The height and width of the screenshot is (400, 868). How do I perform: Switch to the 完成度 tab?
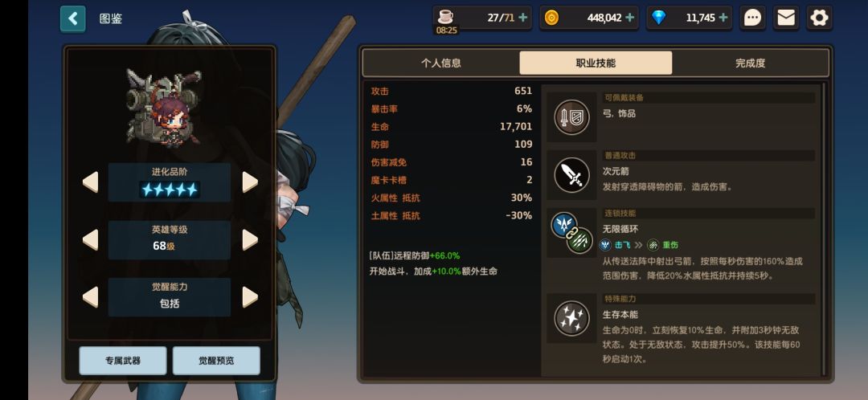pyautogui.click(x=750, y=63)
